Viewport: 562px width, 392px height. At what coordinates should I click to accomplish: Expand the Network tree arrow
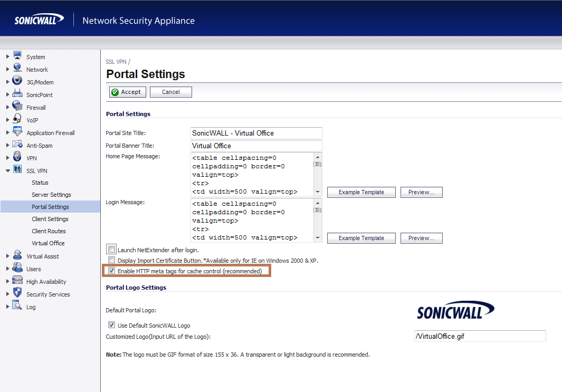pos(7,69)
